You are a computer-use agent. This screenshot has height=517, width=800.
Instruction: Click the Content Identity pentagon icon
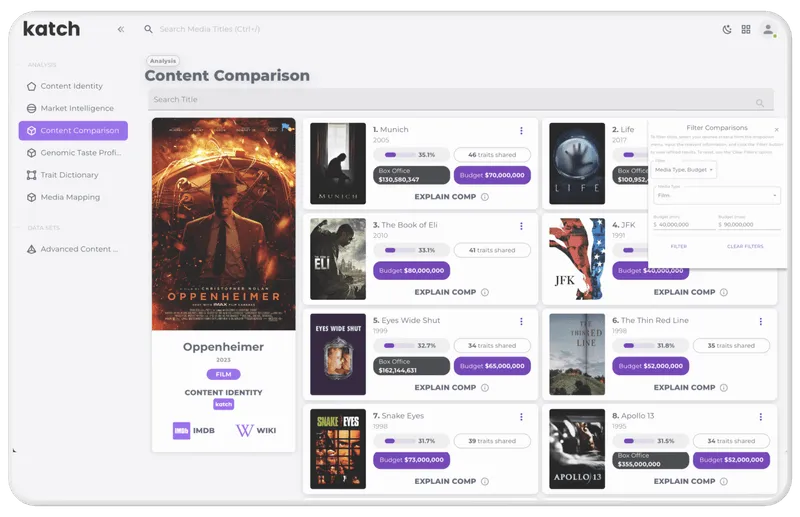31,86
